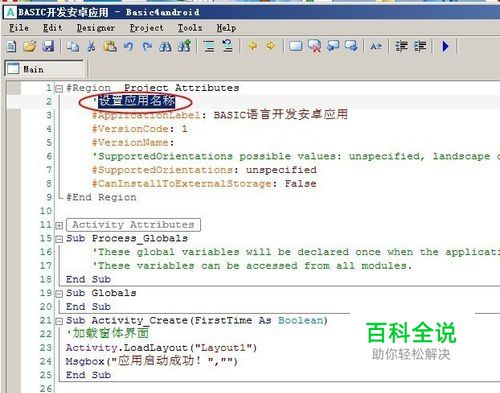Click the Basic4android title bar app icon

(10, 12)
